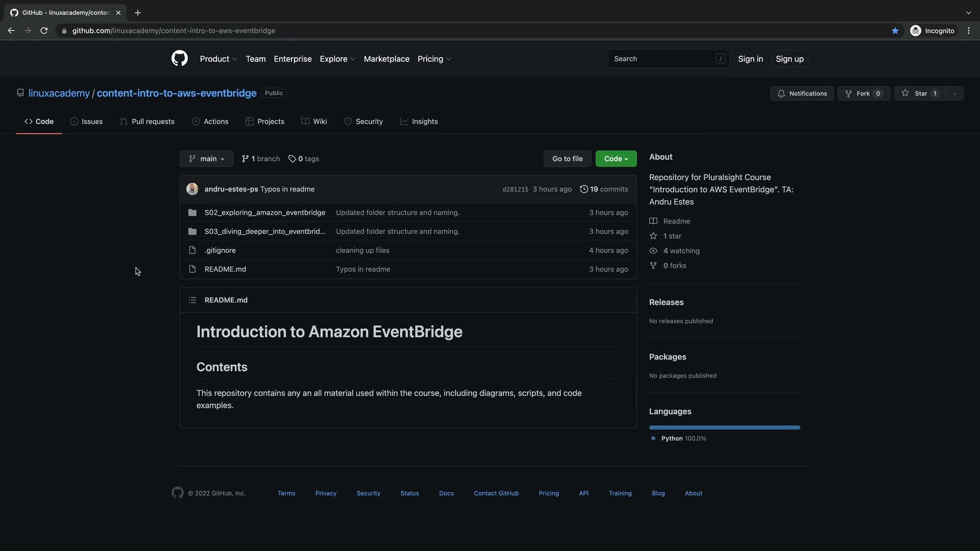The width and height of the screenshot is (980, 551).
Task: Click the Python language bar
Action: coord(724,428)
